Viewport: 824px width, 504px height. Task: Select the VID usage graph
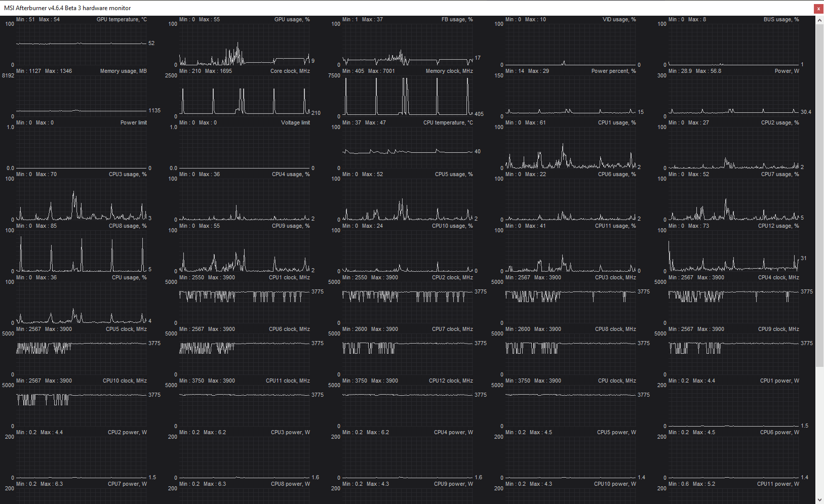click(571, 44)
